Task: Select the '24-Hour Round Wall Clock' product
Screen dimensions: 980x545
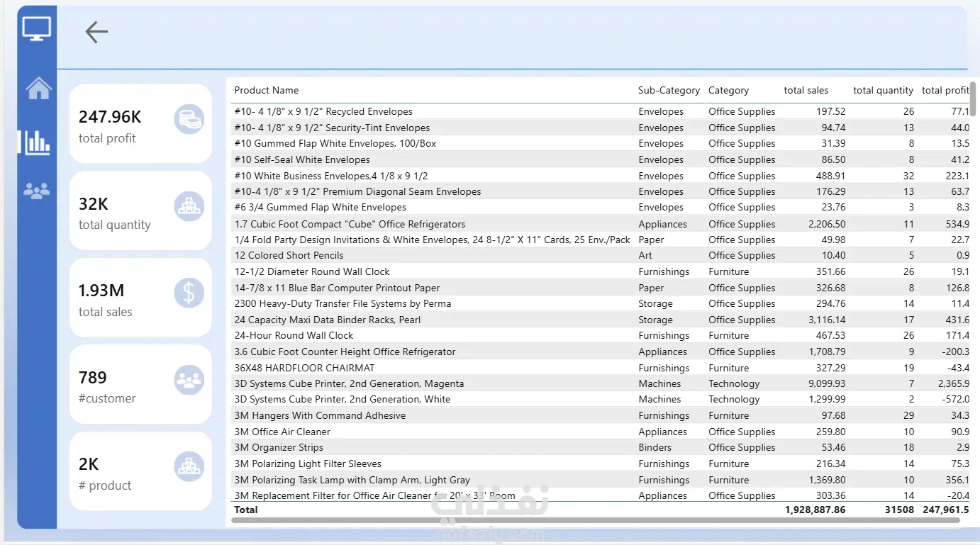Action: 601,335
